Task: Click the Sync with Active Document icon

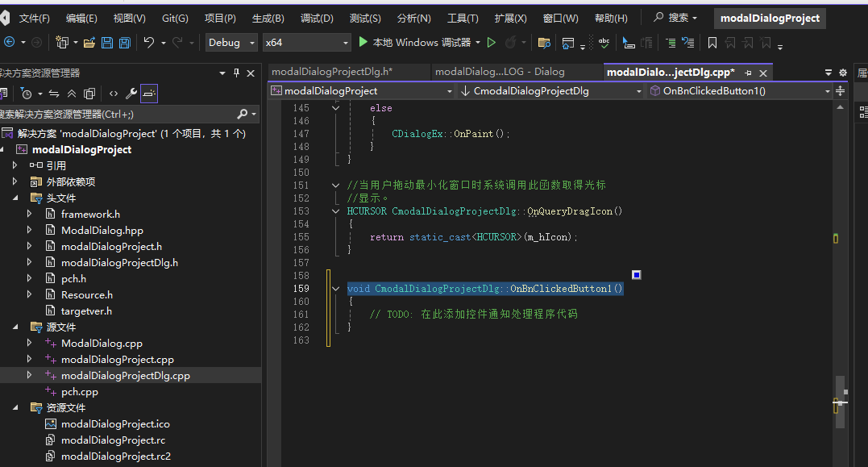Action: tap(54, 94)
